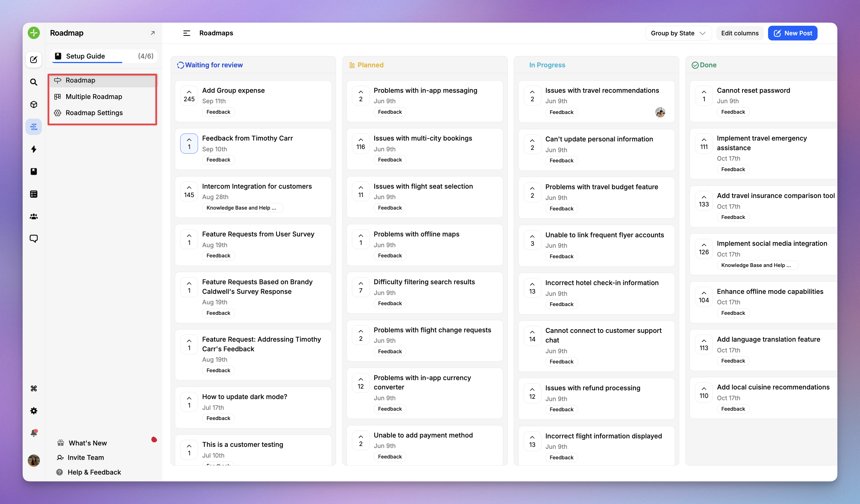Open search from the left sidebar
This screenshot has width=860, height=504.
(x=33, y=82)
